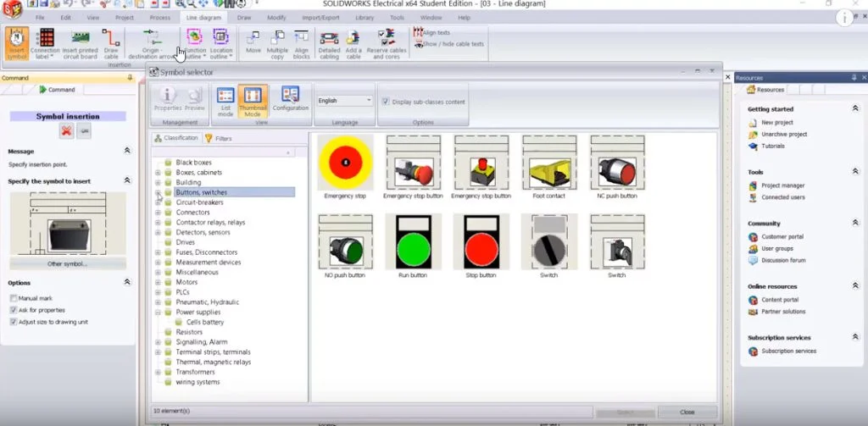This screenshot has width=868, height=426.
Task: Select Resistors in classification tree
Action: [189, 332]
